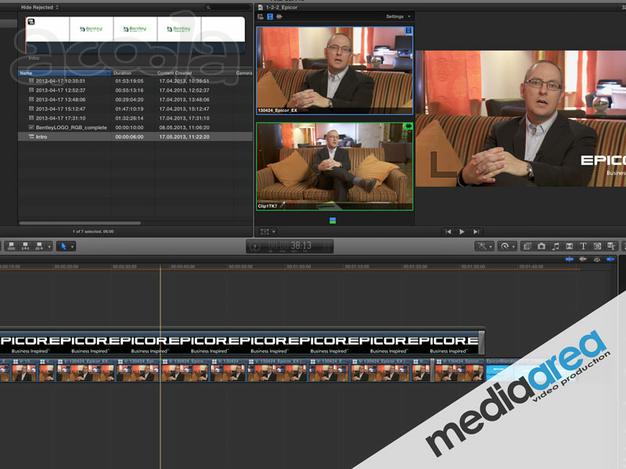This screenshot has width=626, height=469.
Task: Toggle video skimming in timeline
Action: (x=569, y=259)
